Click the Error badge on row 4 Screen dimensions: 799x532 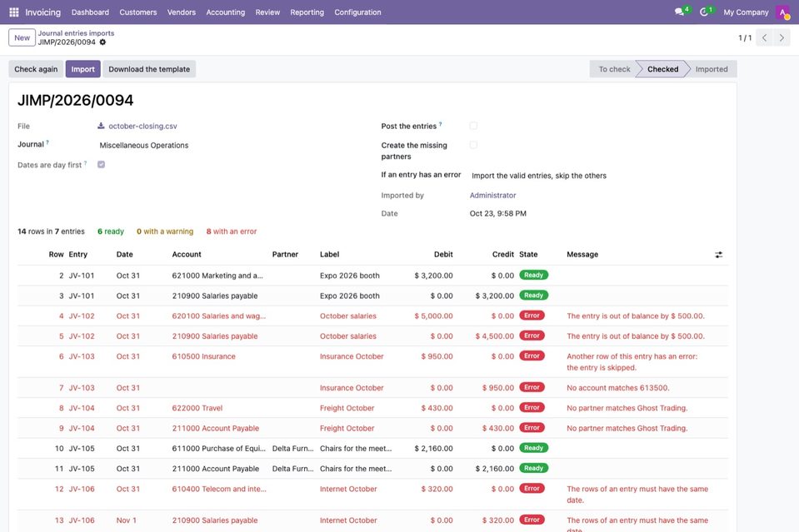coord(532,316)
